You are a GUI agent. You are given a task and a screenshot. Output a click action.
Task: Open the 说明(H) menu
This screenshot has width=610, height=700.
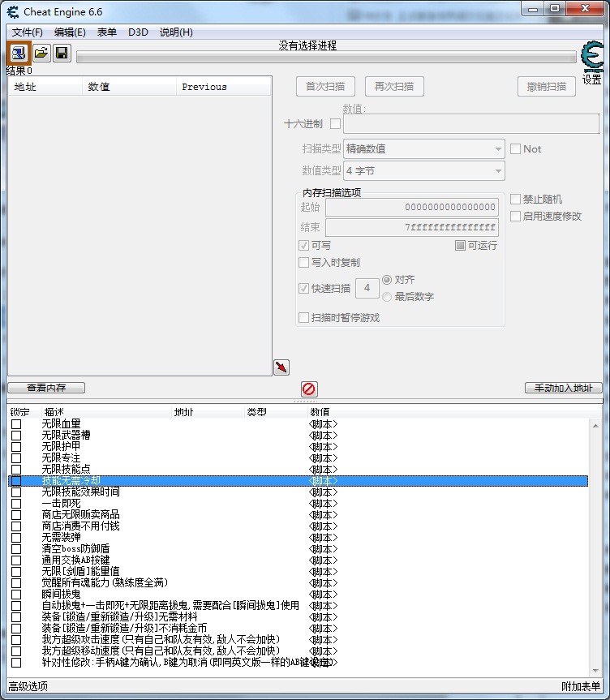pyautogui.click(x=176, y=32)
